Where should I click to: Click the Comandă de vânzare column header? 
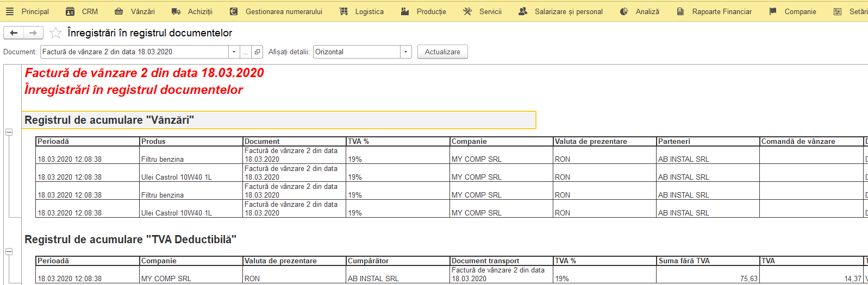(811, 141)
